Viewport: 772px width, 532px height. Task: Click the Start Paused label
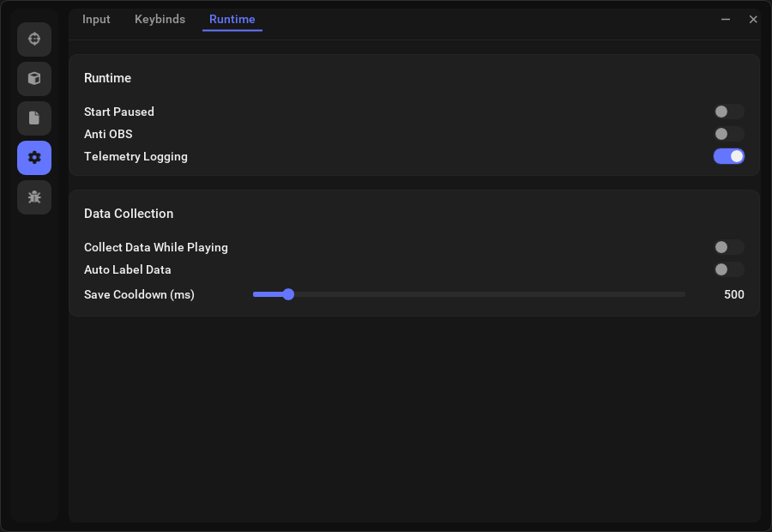(118, 112)
